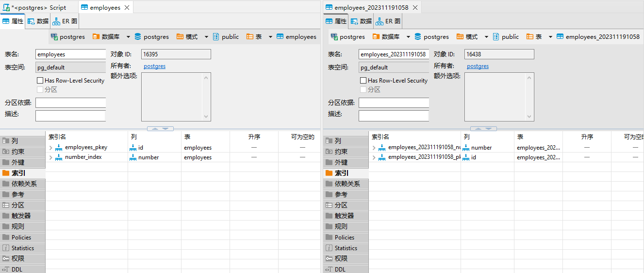The height and width of the screenshot is (273, 644).
Task: Open Policies section in employees sidebar
Action: pos(22,237)
